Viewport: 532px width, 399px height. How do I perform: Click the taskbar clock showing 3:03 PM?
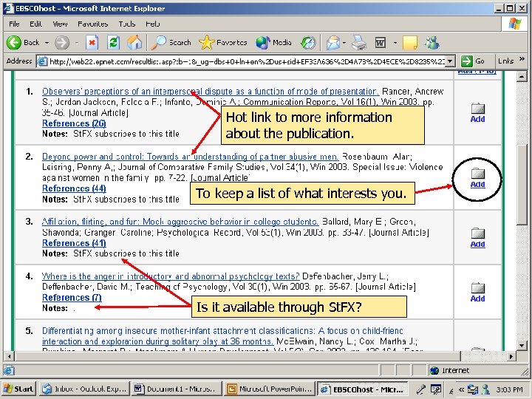pyautogui.click(x=509, y=389)
